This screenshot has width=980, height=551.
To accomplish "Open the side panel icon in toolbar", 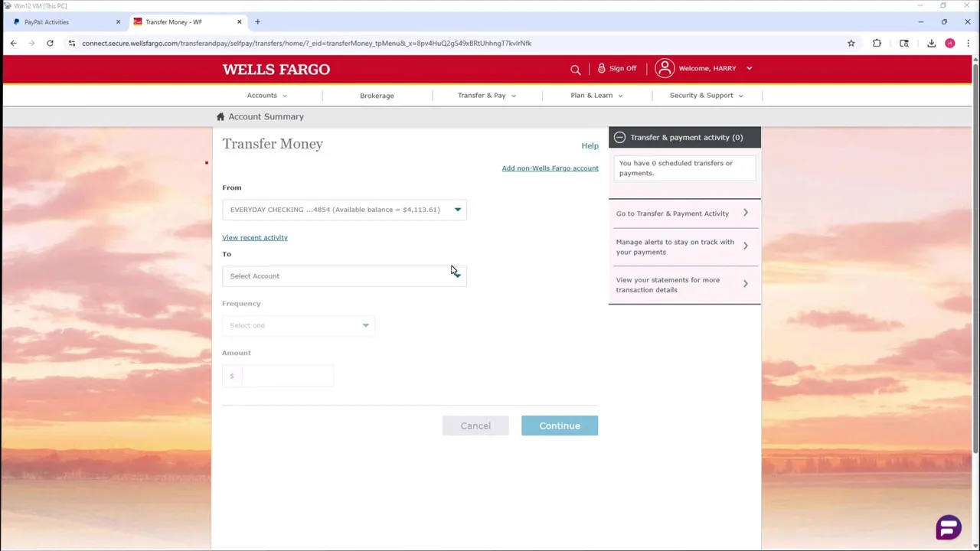I will coord(904,43).
